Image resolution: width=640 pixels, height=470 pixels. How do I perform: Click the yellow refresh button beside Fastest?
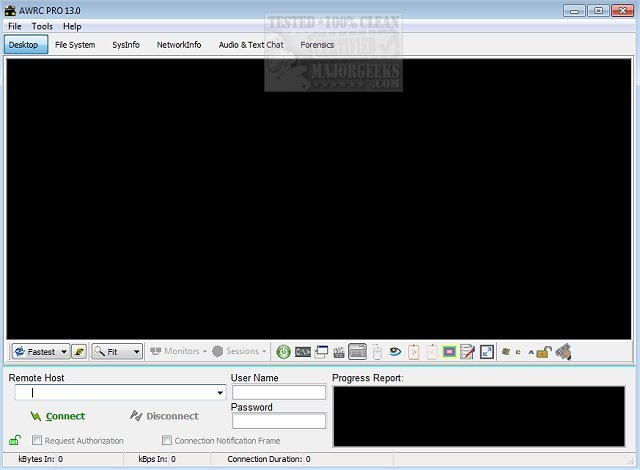click(79, 352)
